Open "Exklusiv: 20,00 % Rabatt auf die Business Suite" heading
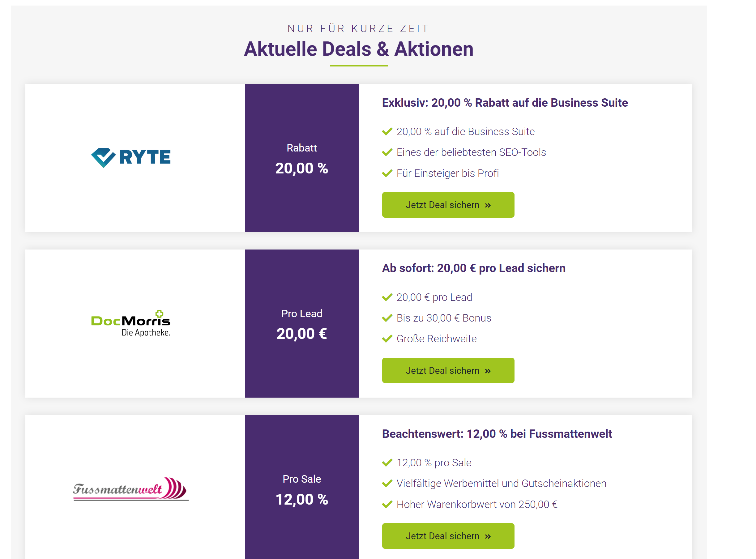The width and height of the screenshot is (756, 559). (x=505, y=103)
